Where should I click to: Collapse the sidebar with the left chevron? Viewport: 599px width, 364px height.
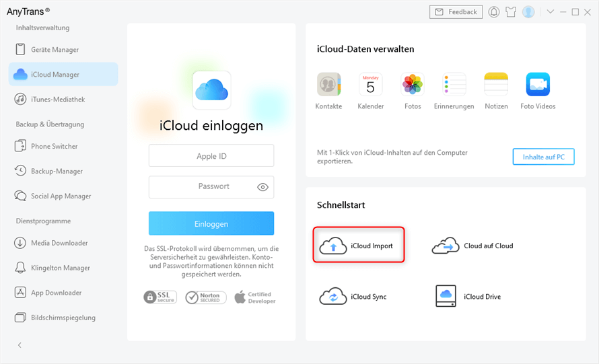pyautogui.click(x=20, y=345)
